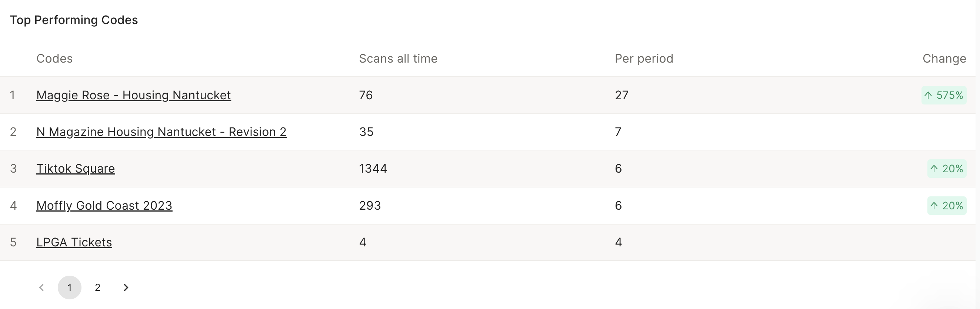This screenshot has height=309, width=980.
Task: Click the Top Performing Codes heading
Action: [74, 20]
